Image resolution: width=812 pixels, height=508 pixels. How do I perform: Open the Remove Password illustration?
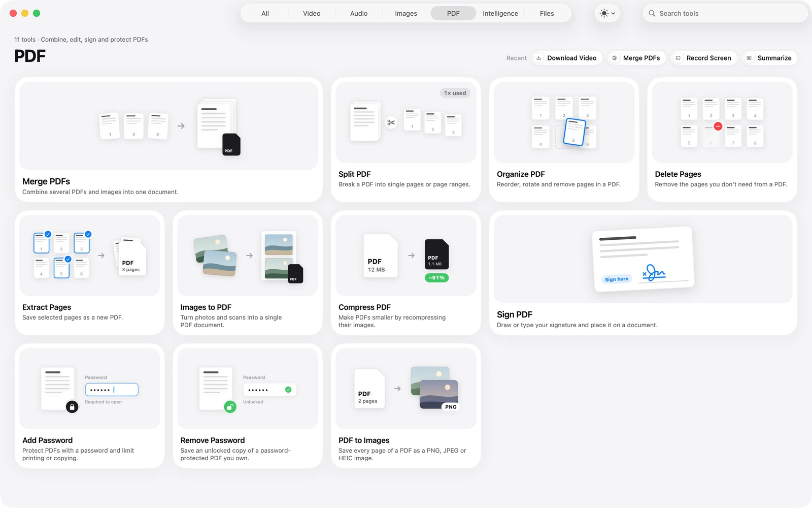pyautogui.click(x=248, y=389)
